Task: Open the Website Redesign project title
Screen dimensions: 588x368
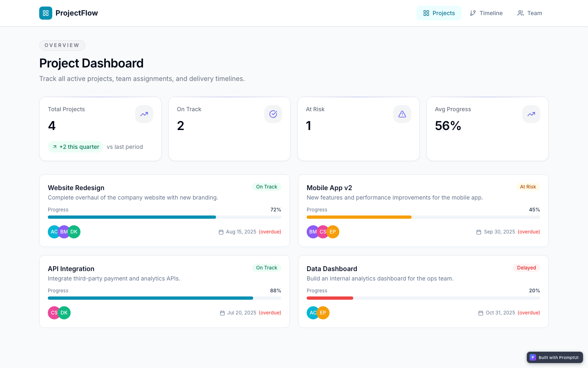Action: (x=76, y=188)
